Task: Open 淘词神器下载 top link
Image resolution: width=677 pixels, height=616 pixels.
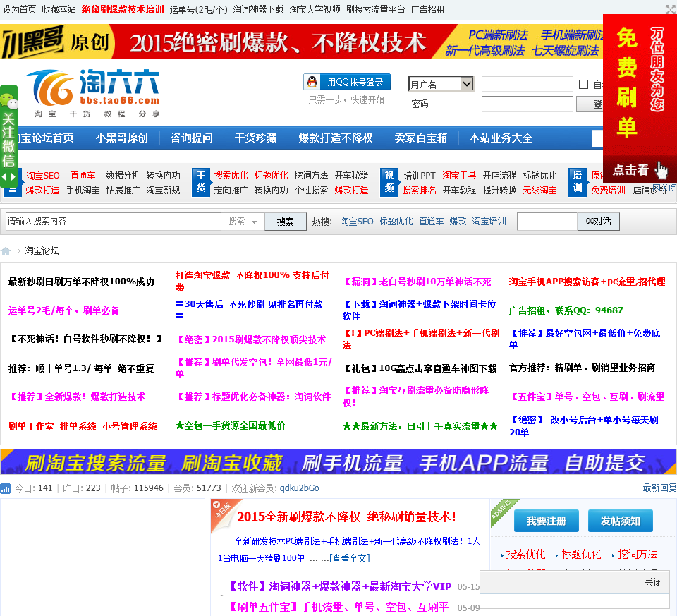Action: click(x=258, y=9)
